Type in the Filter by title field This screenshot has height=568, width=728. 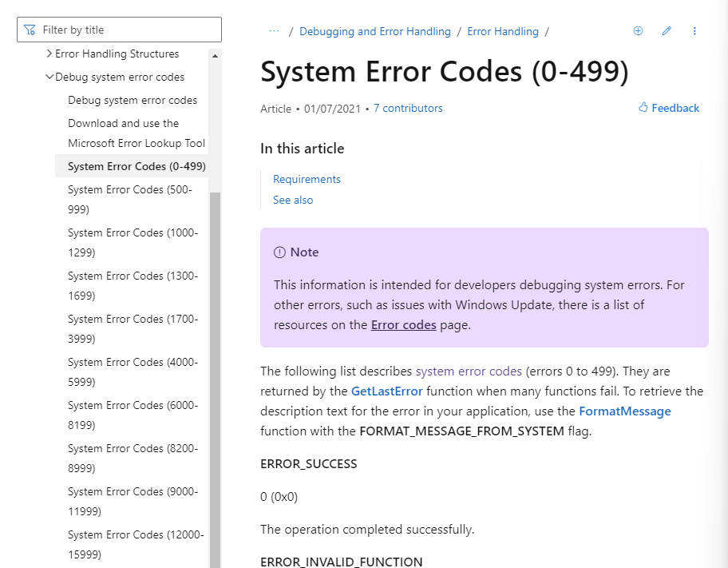point(128,30)
